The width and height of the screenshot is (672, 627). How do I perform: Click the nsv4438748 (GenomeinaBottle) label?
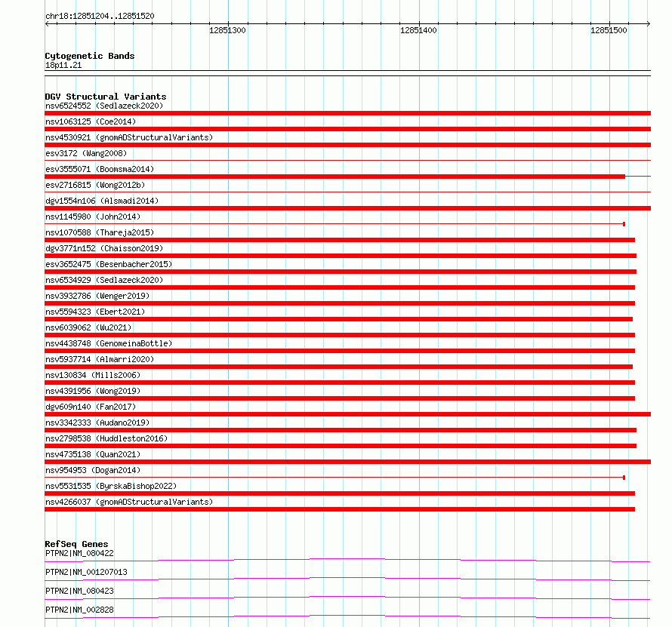[x=109, y=343]
